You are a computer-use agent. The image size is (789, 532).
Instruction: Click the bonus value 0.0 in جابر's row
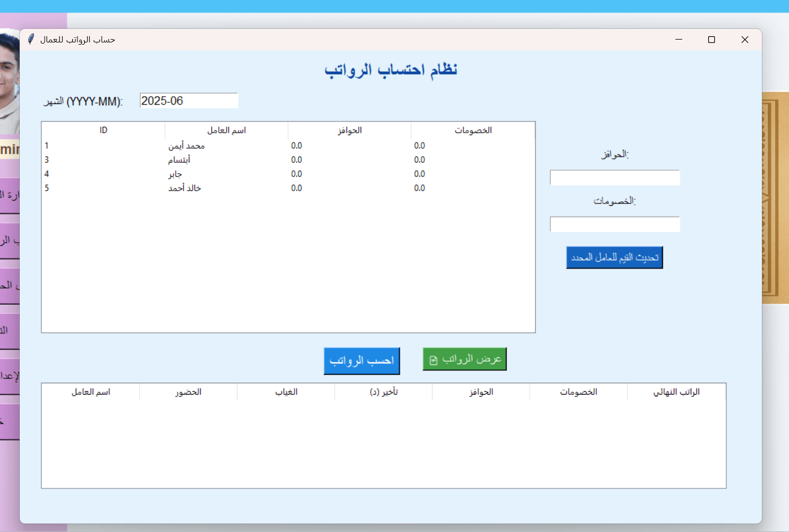pyautogui.click(x=297, y=174)
